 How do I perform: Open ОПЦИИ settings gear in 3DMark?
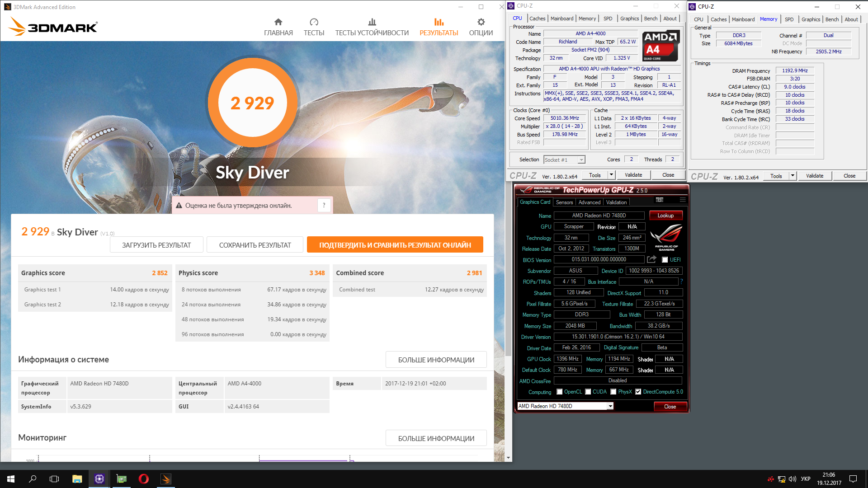481,27
